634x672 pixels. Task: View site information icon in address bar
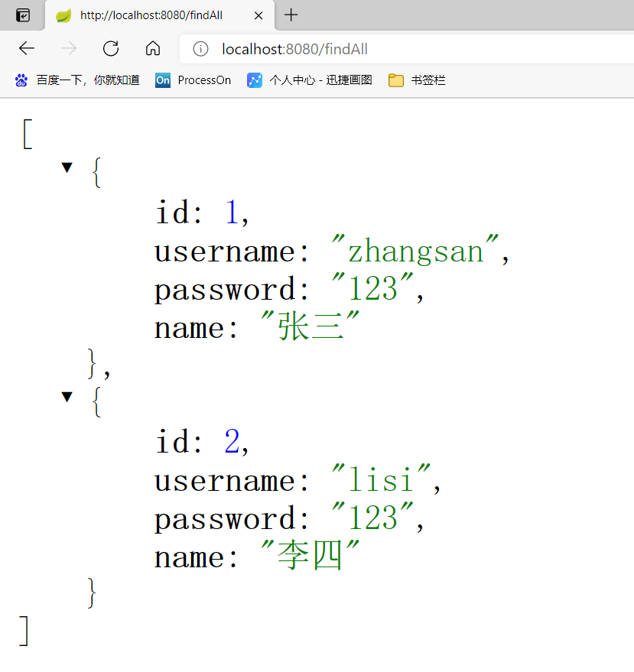tap(200, 49)
